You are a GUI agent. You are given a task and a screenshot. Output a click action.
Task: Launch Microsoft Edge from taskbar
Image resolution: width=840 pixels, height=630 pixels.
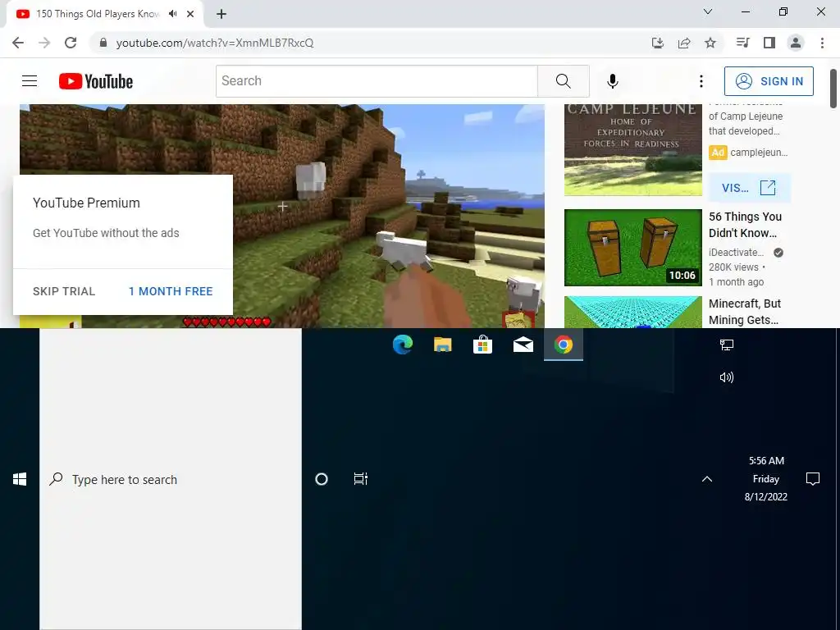(x=403, y=345)
